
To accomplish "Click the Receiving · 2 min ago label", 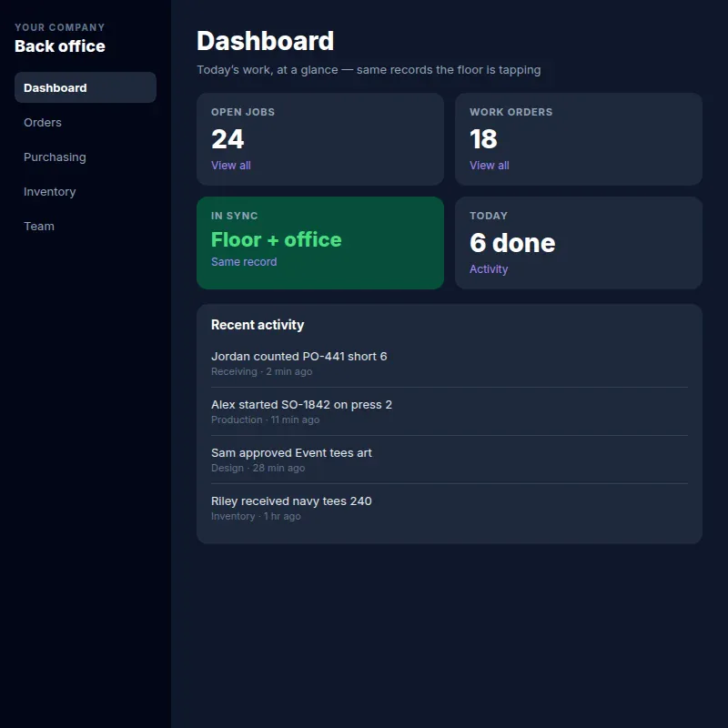I will coord(262,371).
